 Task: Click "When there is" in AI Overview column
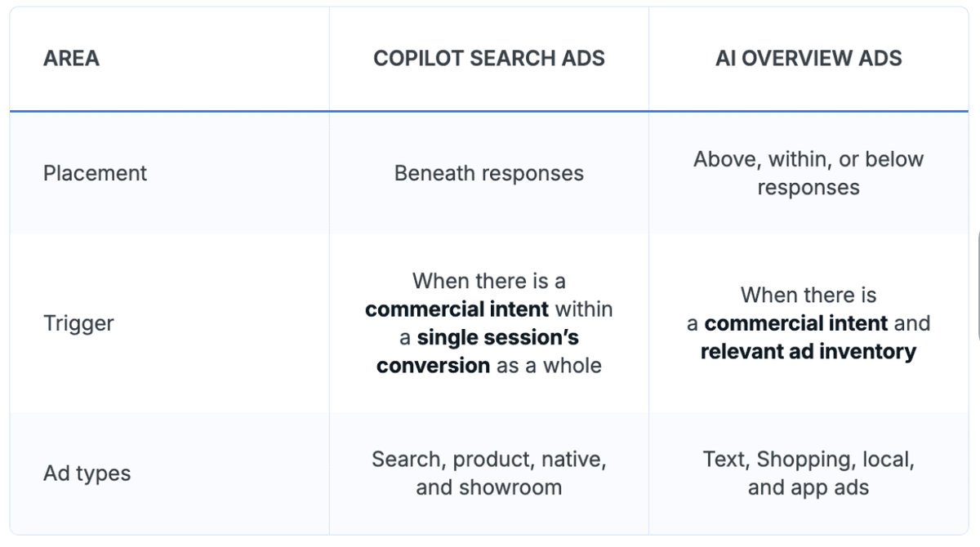(x=808, y=295)
